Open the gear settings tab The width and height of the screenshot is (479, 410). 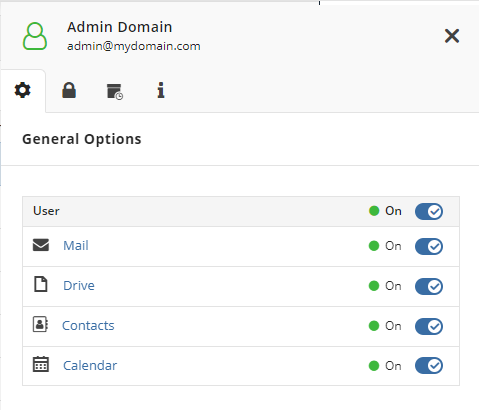pos(23,90)
